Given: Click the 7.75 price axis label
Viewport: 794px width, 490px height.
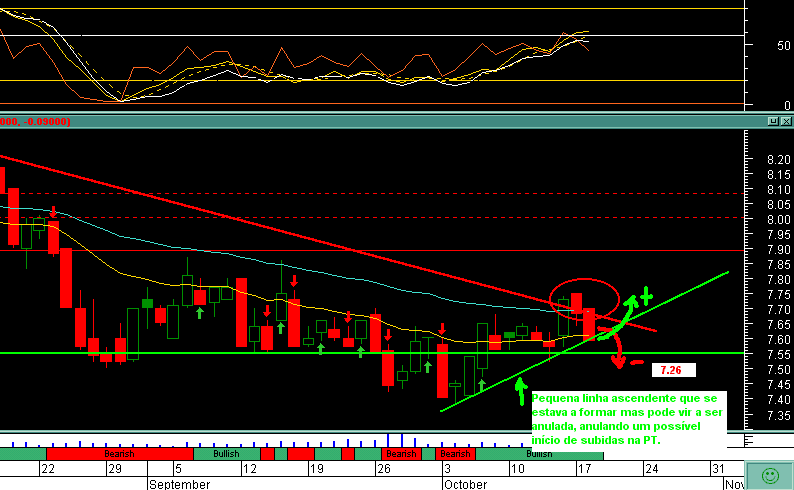Looking at the screenshot, I should pos(779,295).
